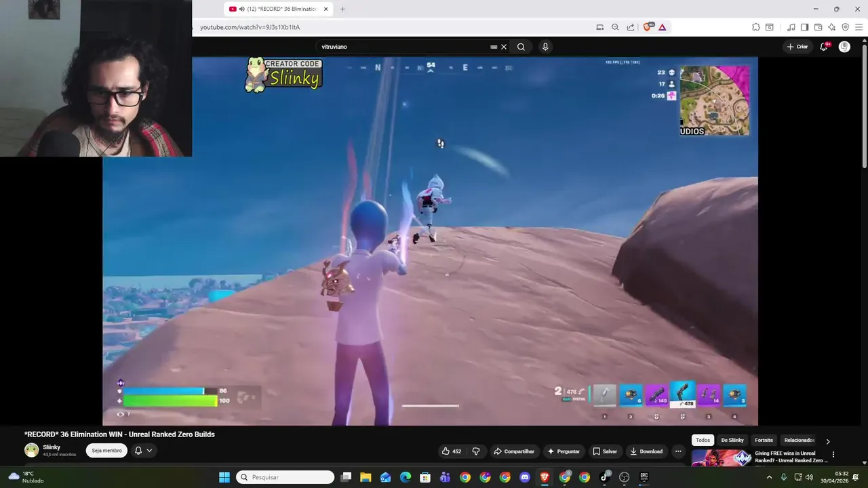
Task: Click the share page icon in address bar
Action: point(631,27)
